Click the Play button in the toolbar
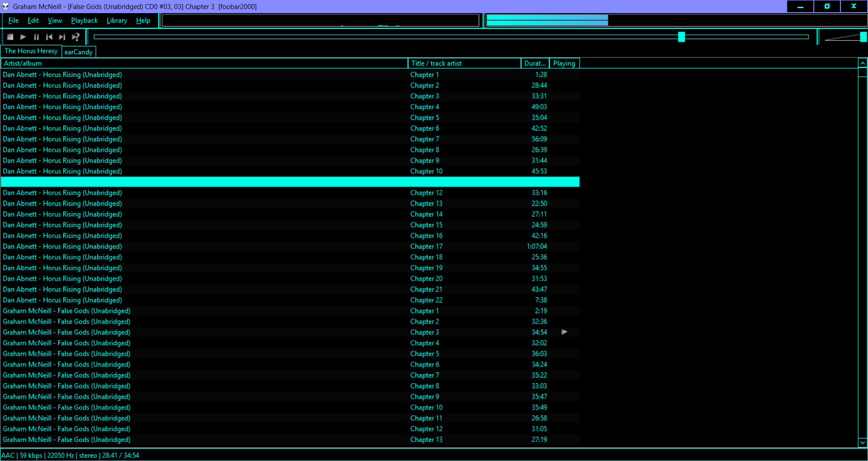Screen dimensions: 868x461 point(23,37)
